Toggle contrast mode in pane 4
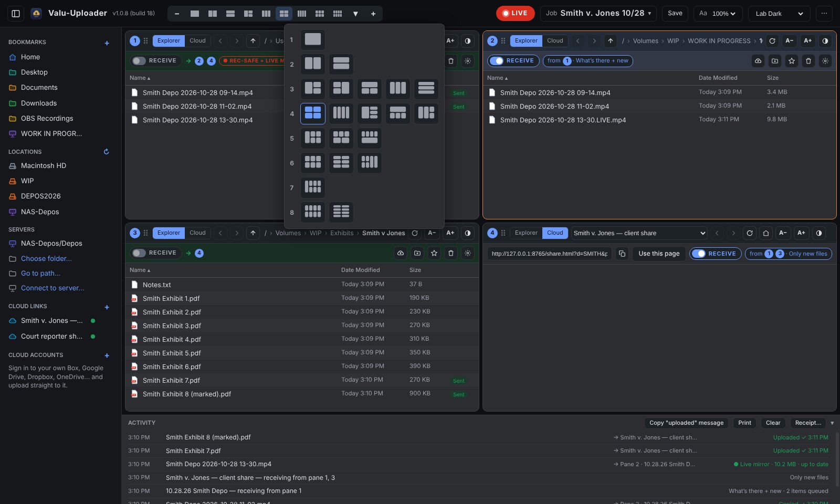The image size is (840, 504). click(819, 233)
